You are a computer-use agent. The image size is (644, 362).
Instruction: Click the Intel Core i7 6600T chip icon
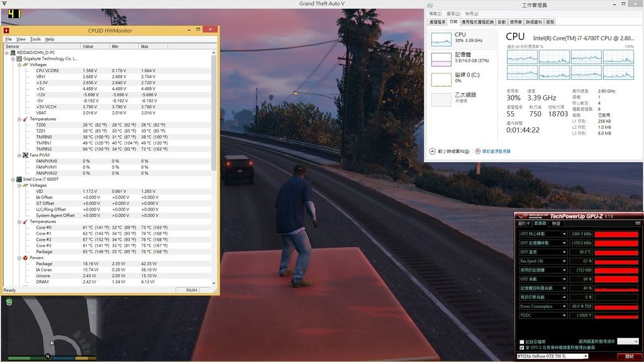point(19,179)
